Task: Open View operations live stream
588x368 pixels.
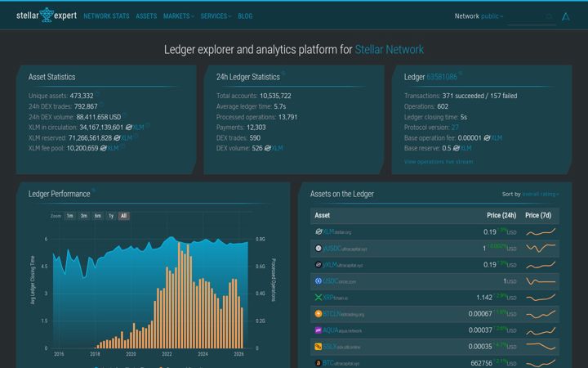Action: (438, 161)
